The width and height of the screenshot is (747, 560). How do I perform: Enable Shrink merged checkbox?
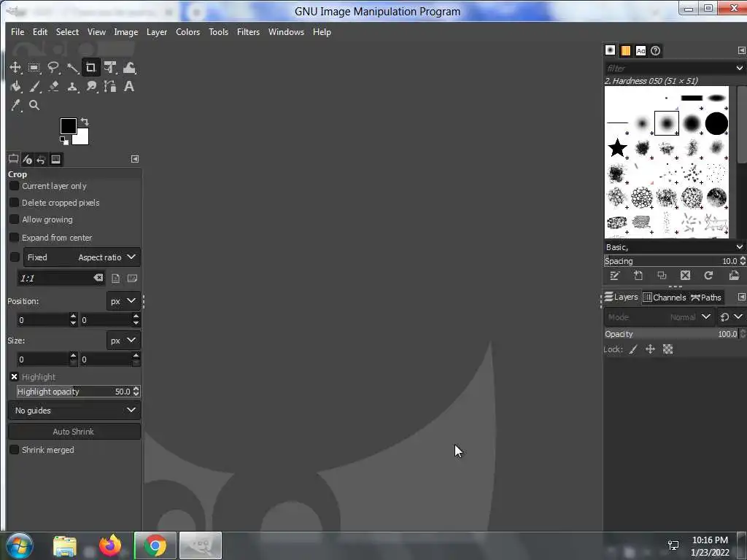15,449
